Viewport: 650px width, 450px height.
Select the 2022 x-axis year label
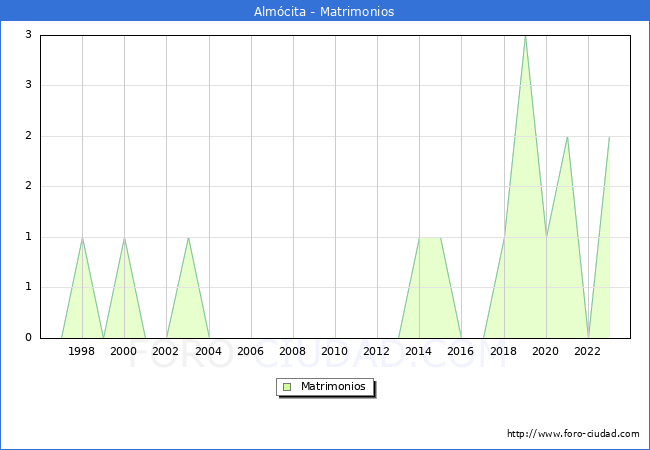pos(588,352)
